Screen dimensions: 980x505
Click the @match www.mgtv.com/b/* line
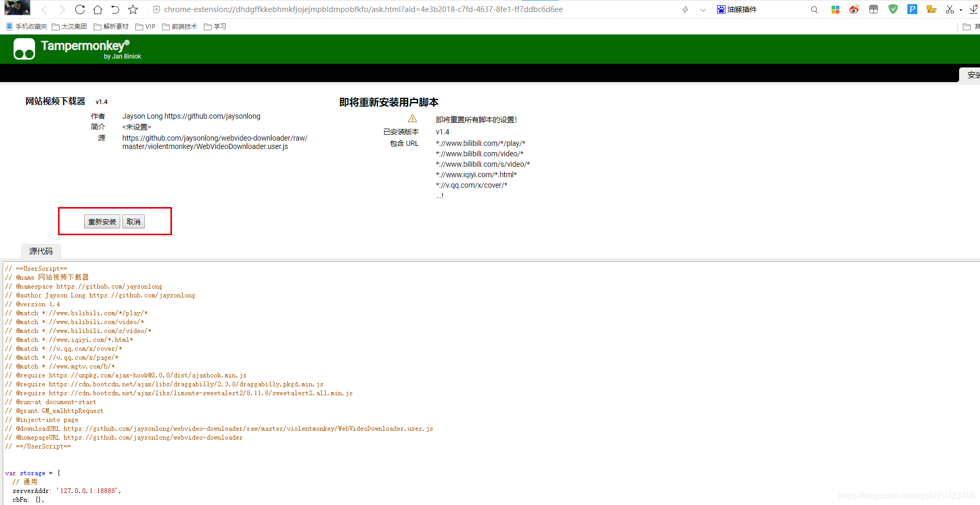tap(60, 366)
